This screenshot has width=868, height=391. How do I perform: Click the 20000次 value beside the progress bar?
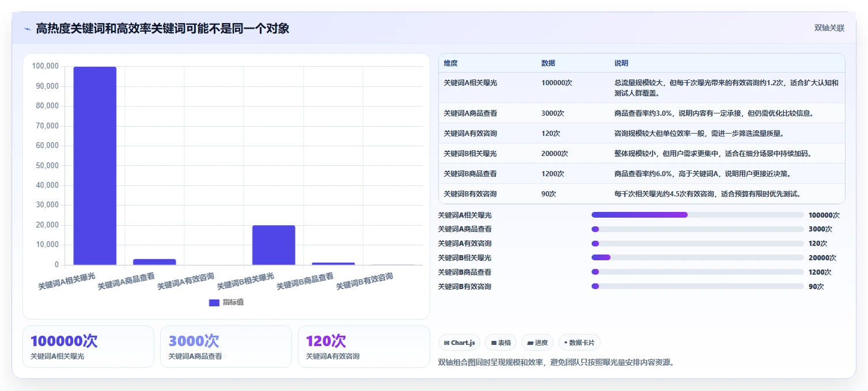coord(822,258)
